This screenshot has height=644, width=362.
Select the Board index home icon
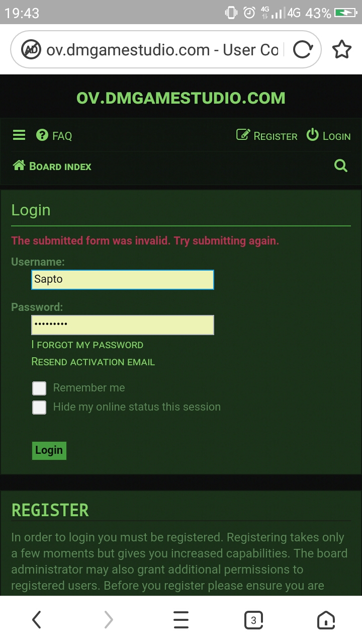[20, 165]
